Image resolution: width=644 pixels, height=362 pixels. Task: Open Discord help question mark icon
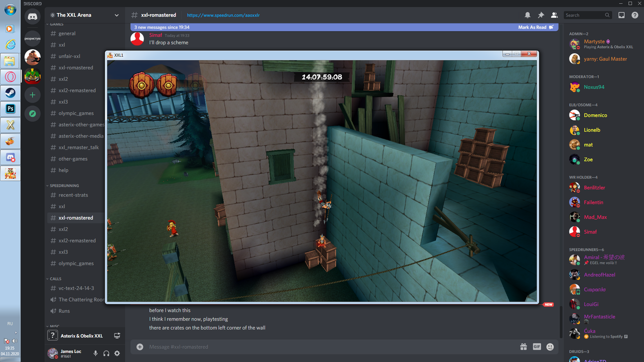pyautogui.click(x=635, y=15)
